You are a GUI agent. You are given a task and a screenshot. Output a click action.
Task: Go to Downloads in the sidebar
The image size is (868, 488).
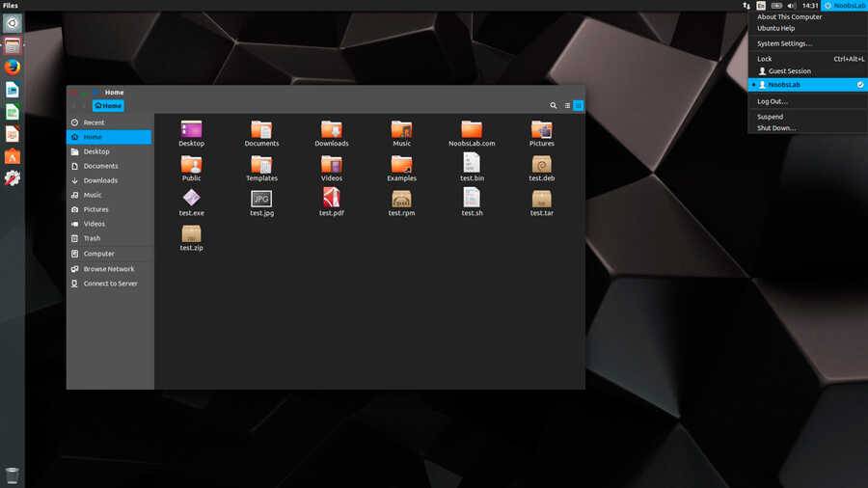(100, 180)
